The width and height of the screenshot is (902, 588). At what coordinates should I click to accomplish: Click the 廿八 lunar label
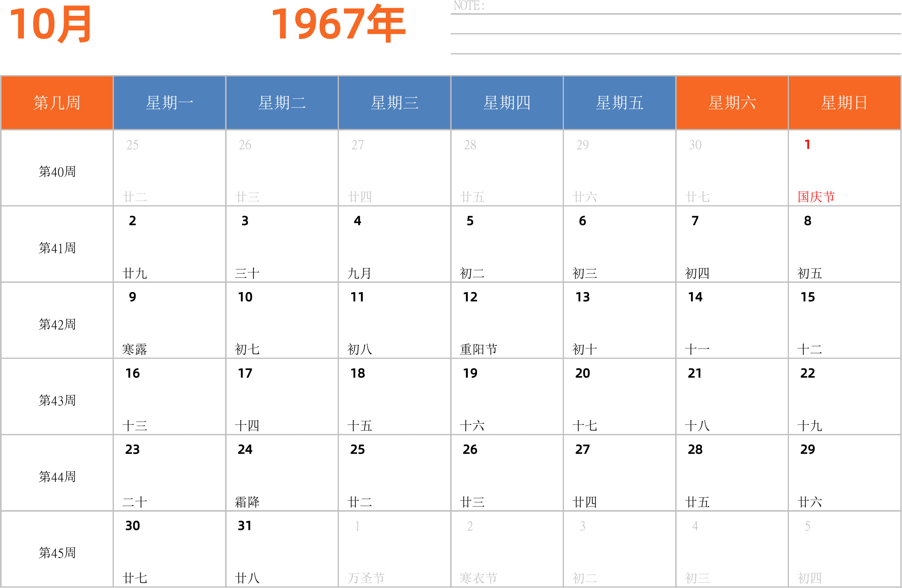coord(247,578)
